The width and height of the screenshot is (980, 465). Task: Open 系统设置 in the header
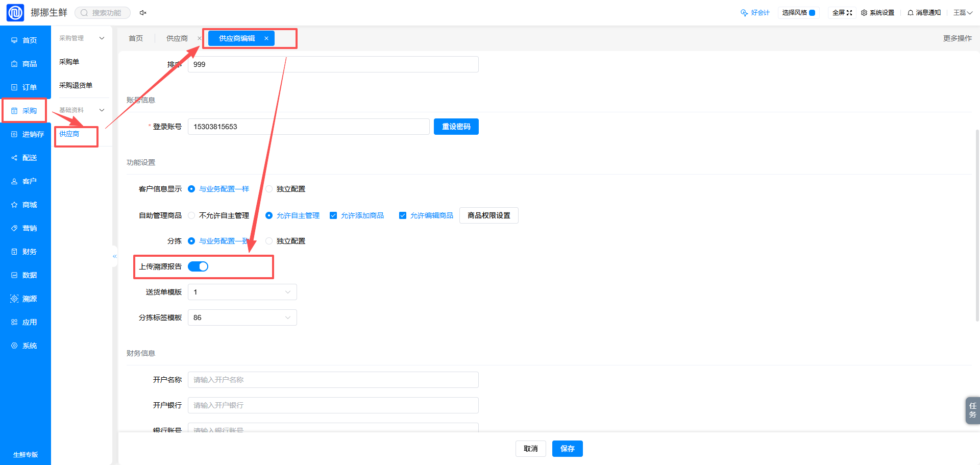tap(877, 13)
